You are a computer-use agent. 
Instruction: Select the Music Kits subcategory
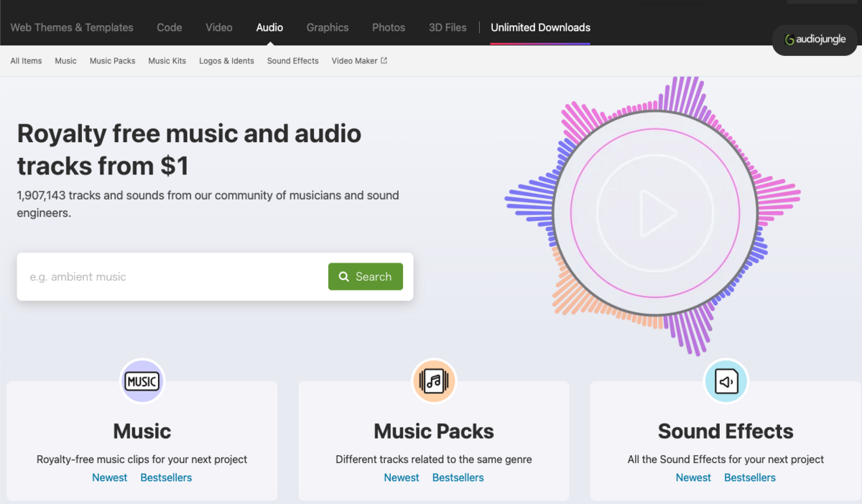click(x=167, y=61)
